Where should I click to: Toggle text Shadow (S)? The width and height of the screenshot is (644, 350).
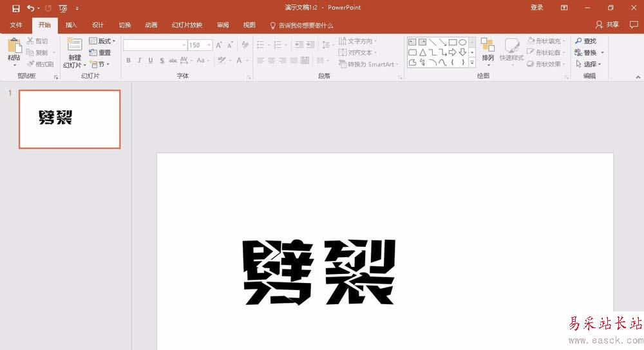coord(162,61)
